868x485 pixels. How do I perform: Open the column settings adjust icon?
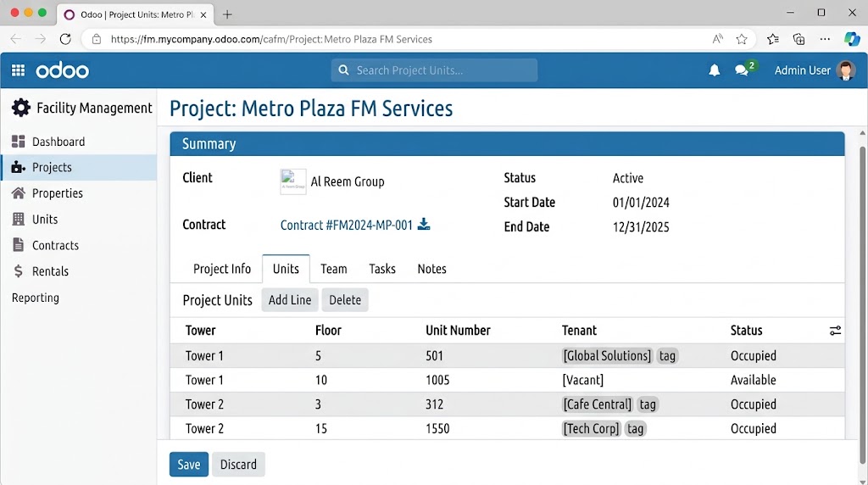tap(835, 331)
